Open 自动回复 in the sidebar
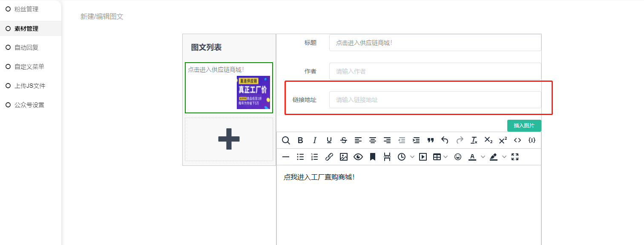 [x=26, y=47]
